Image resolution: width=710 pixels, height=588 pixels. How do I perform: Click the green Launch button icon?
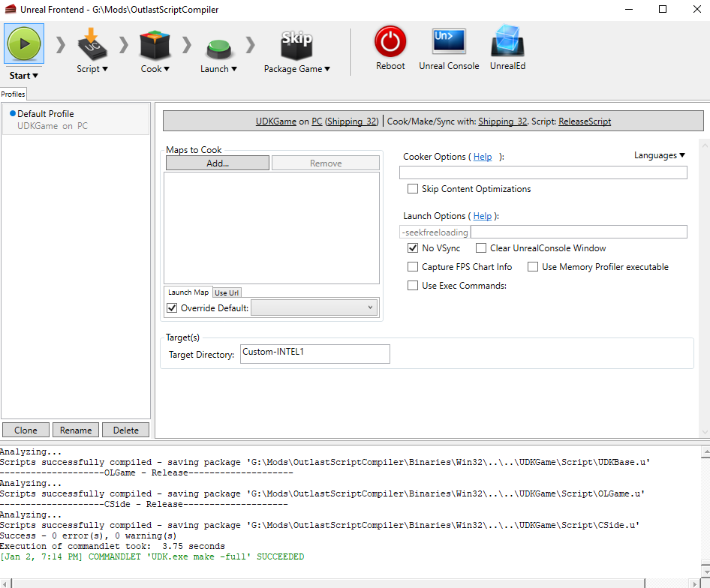tap(218, 49)
